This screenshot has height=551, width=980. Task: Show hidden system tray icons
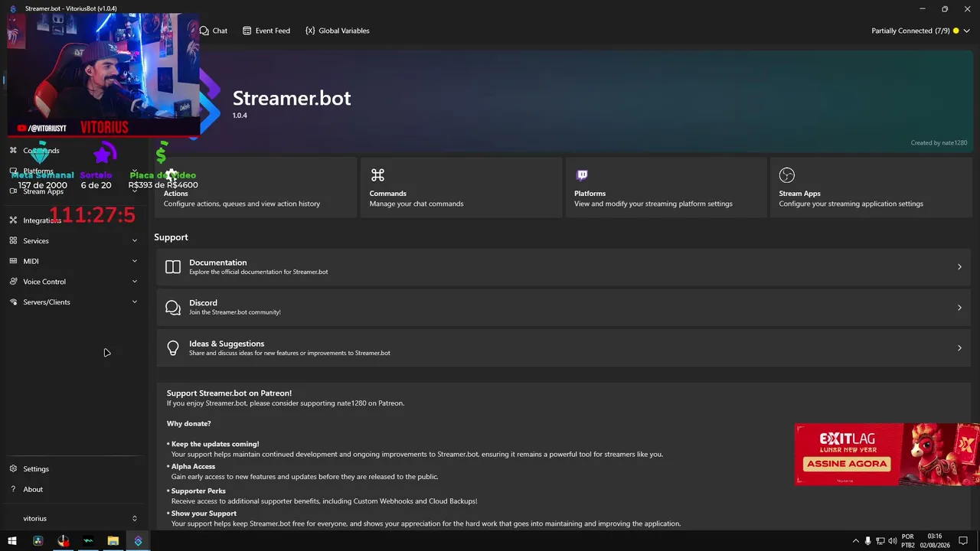856,541
